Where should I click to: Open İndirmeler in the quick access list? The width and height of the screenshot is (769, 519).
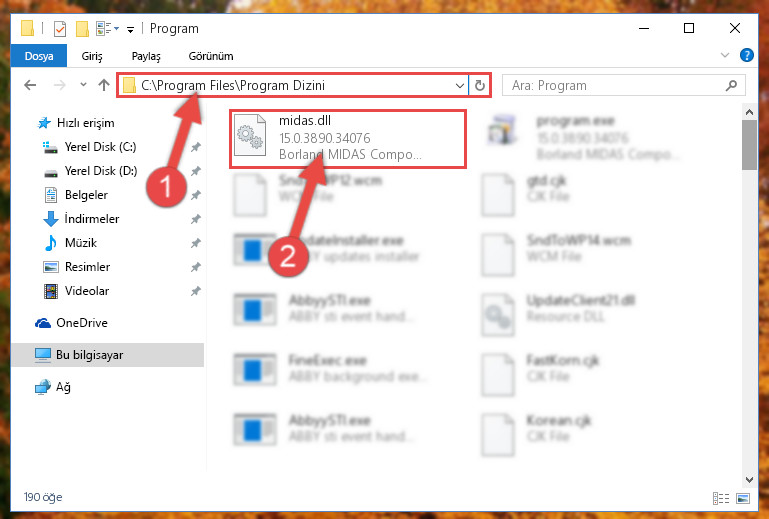click(x=92, y=219)
